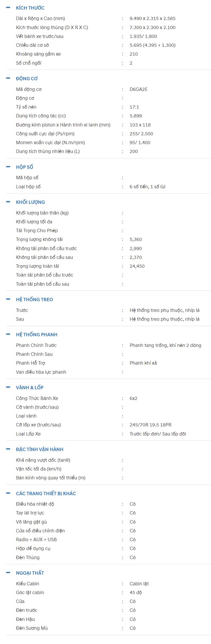Select the engine code value D6GA2E
This screenshot has width=211, height=644.
139,89
